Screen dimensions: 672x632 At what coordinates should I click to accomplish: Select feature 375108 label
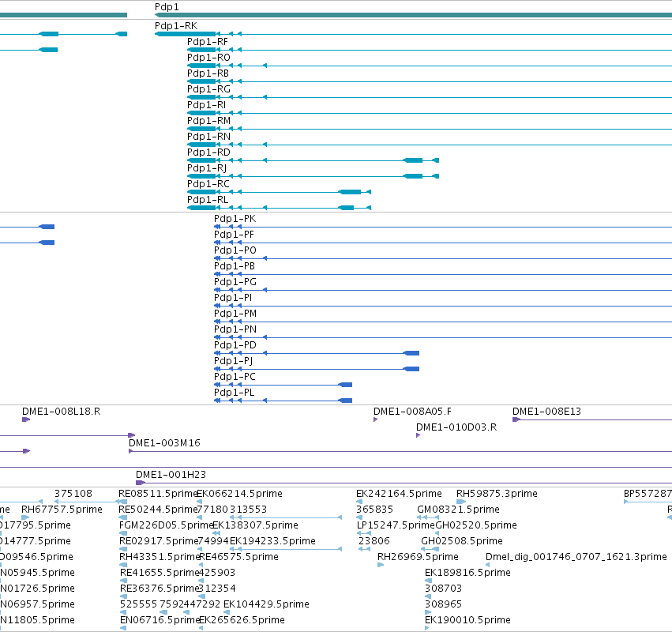tap(73, 494)
